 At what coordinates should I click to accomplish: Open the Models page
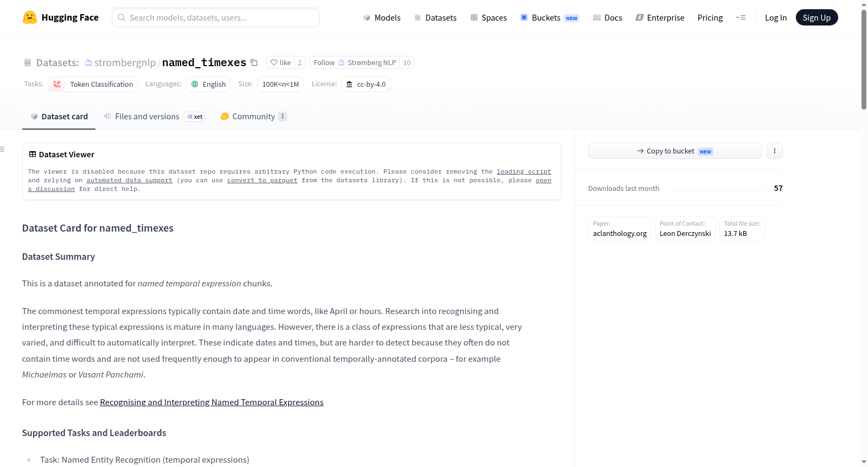coord(382,17)
